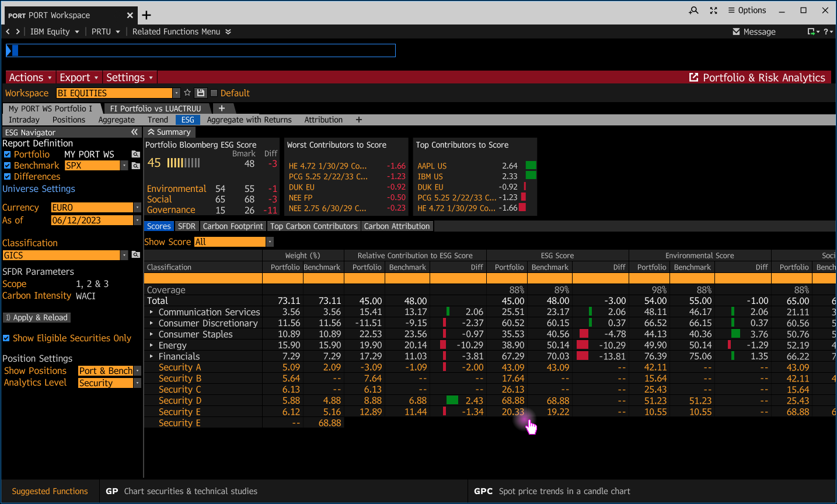Screen dimensions: 837x504
Task: Enable the Default workspace checkbox
Action: [214, 93]
